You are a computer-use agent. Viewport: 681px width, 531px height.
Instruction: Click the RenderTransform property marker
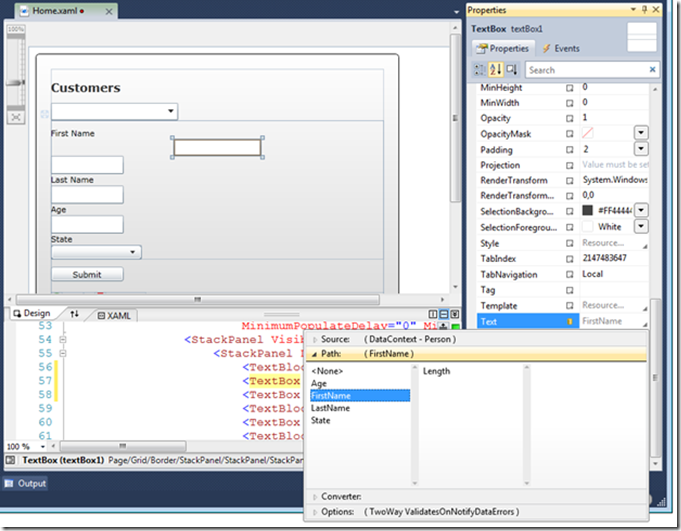pos(569,181)
